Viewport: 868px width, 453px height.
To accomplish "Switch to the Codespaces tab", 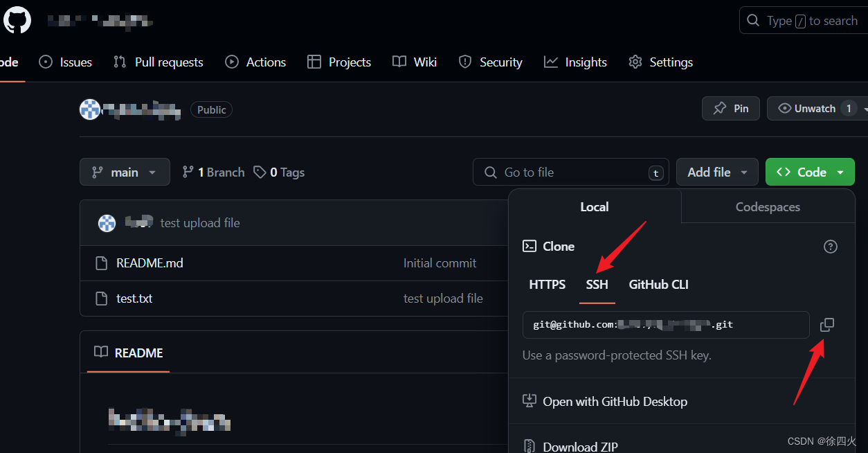I will 768,206.
